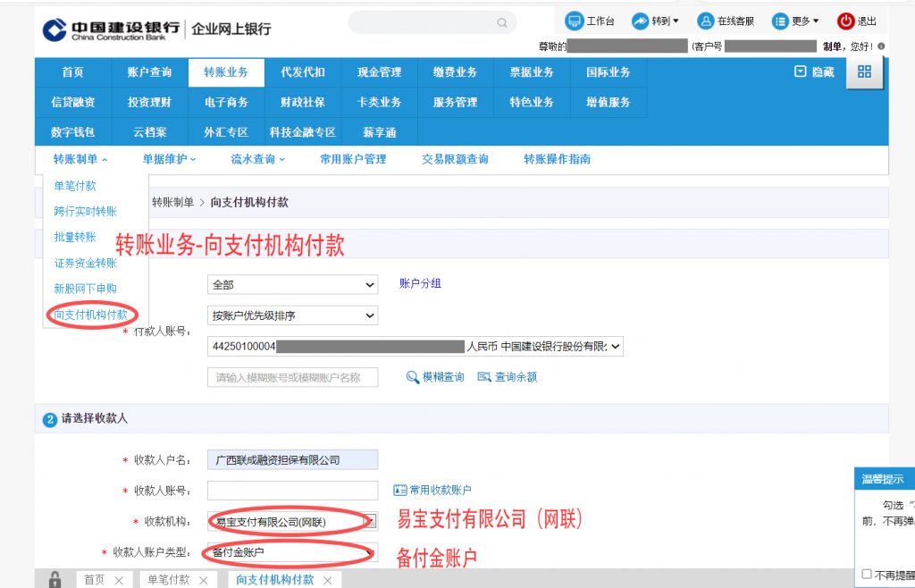
Task: Select 批量转账 in dropdown list
Action: 75,237
